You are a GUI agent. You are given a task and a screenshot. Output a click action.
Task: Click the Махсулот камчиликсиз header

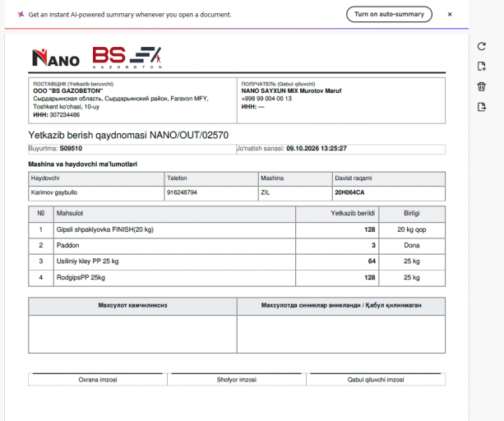point(132,305)
